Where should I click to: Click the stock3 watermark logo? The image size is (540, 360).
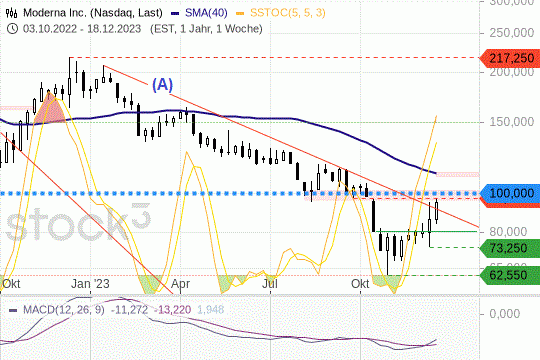point(79,222)
